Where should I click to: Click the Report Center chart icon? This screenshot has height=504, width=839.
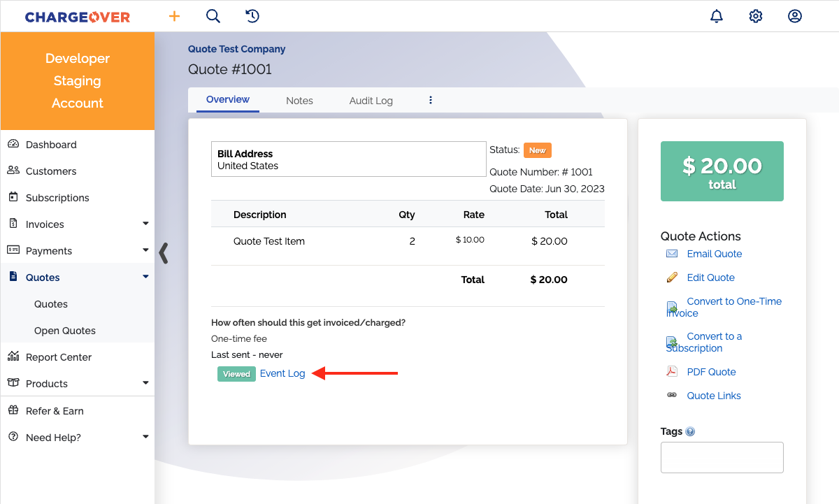pyautogui.click(x=13, y=357)
